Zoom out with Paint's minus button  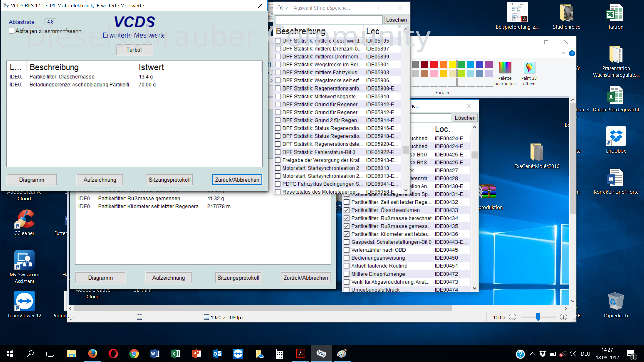[x=513, y=317]
